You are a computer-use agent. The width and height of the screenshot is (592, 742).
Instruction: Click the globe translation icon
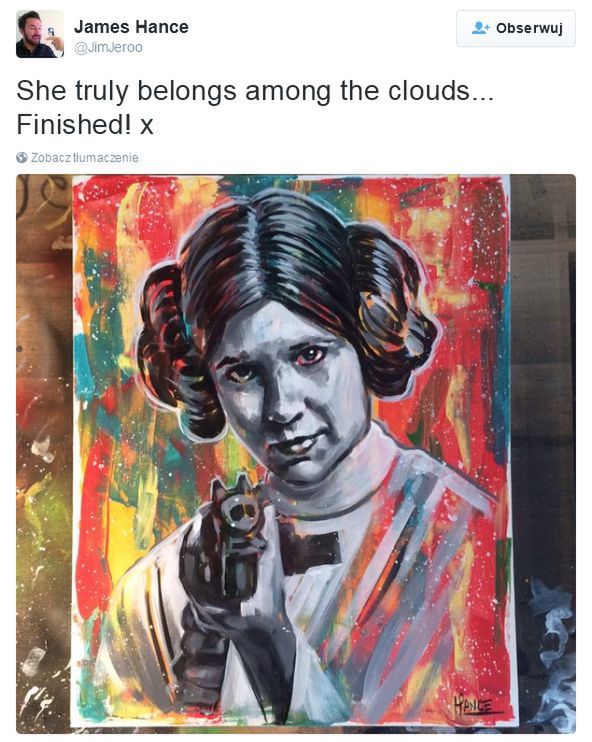(22, 158)
